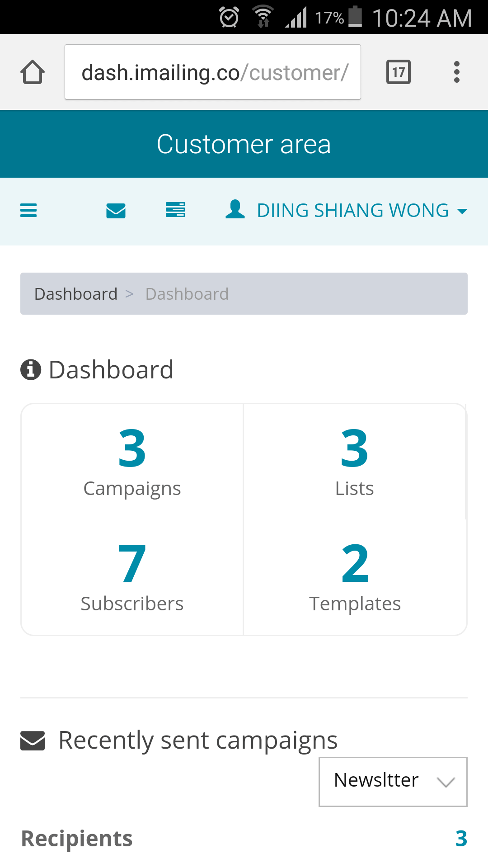Click the user profile icon
Image resolution: width=488 pixels, height=868 pixels.
[235, 210]
